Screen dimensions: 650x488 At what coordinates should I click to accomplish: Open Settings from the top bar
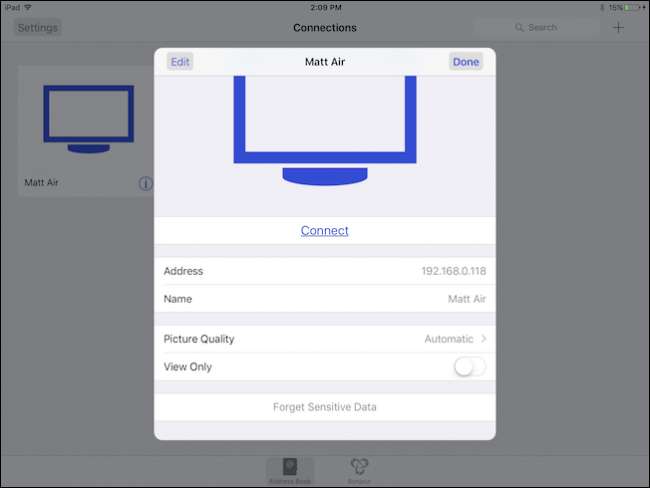pos(38,28)
